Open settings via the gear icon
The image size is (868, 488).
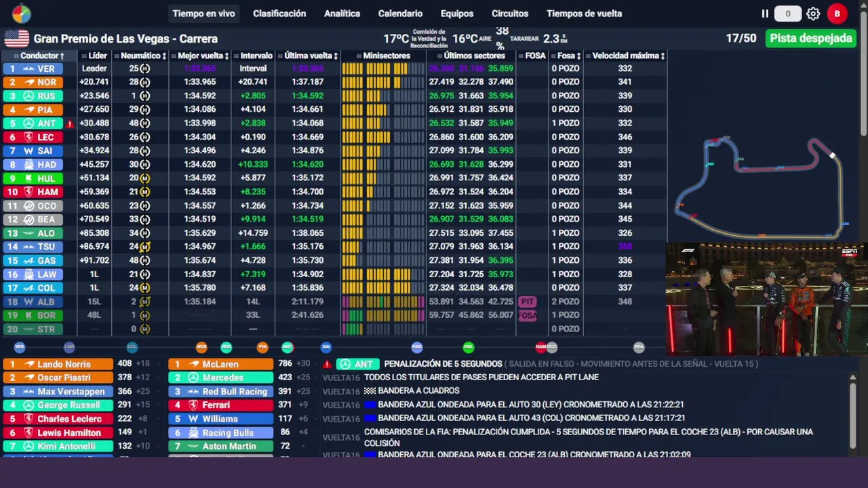[x=813, y=14]
